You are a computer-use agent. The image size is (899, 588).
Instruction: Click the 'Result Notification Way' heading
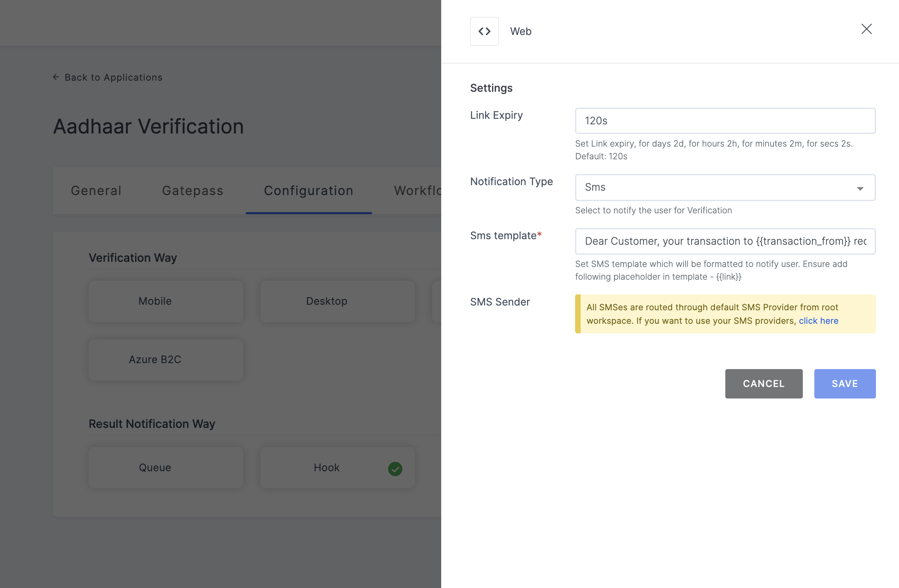click(x=152, y=424)
